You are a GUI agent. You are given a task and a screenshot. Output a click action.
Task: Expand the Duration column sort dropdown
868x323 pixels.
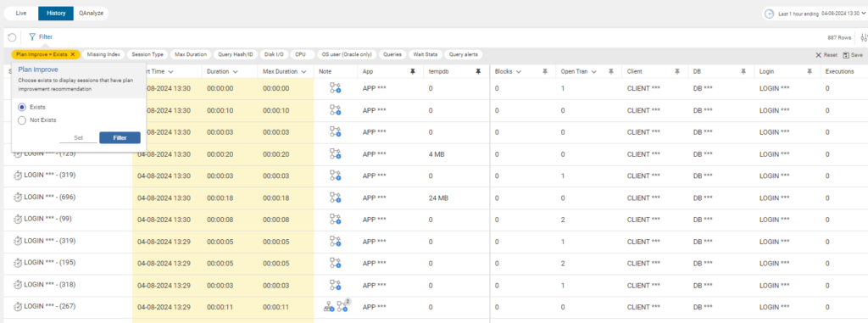[x=236, y=71]
